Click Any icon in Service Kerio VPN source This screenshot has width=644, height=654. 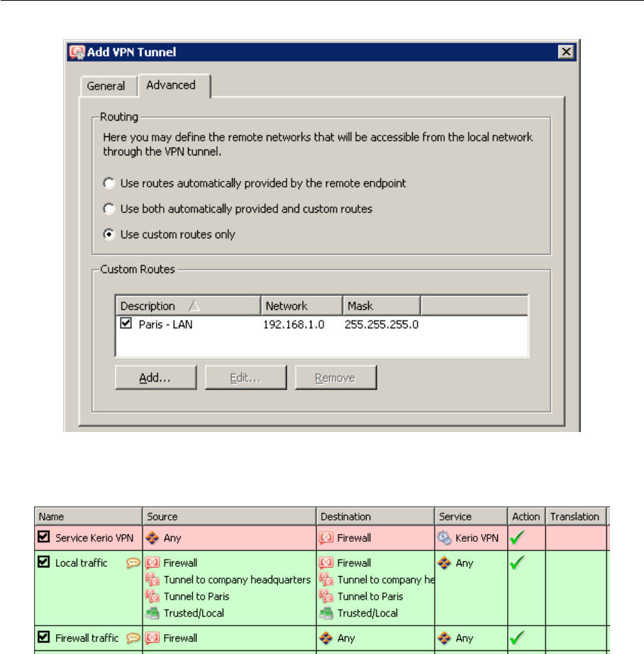click(152, 538)
